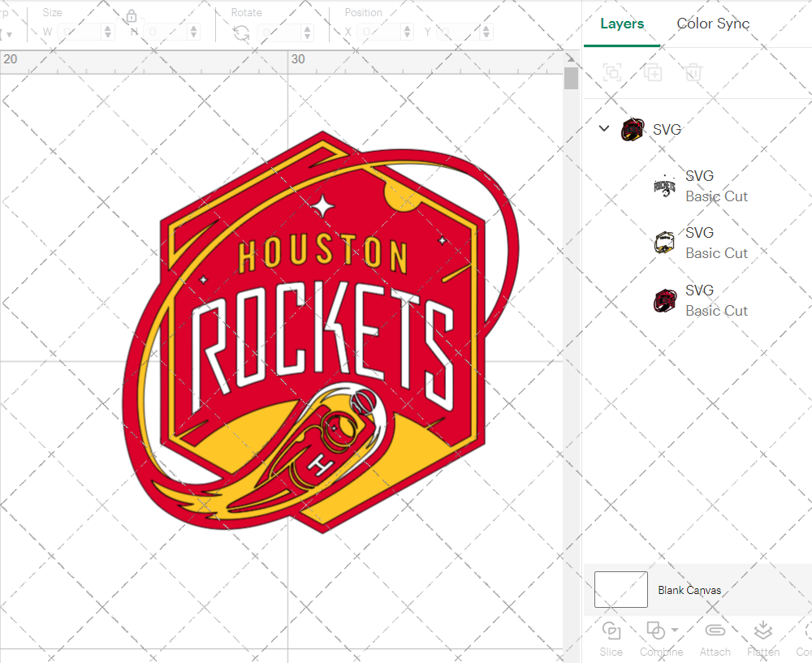Click the top-level SVG group name
This screenshot has width=812, height=663.
pos(667,129)
